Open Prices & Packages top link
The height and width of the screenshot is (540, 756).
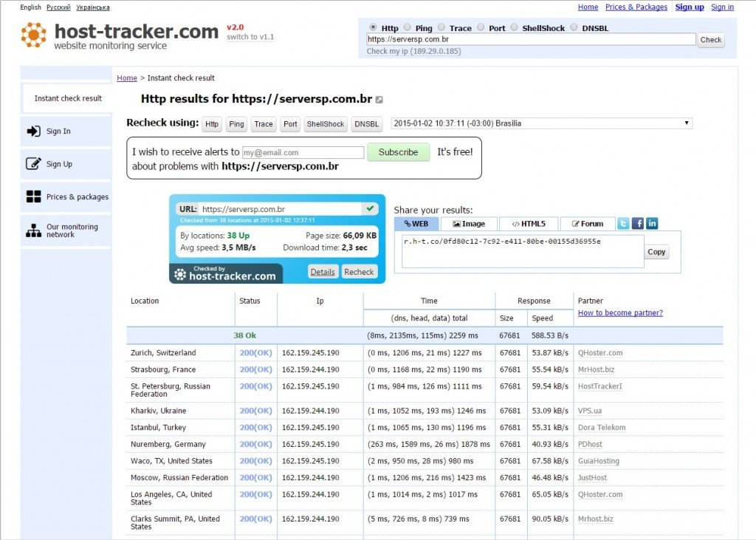pyautogui.click(x=636, y=7)
